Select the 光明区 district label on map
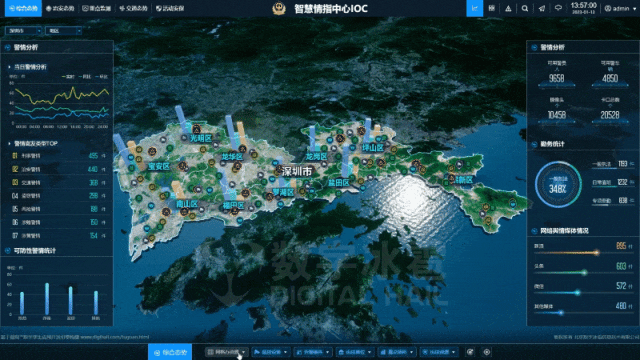The image size is (640, 360). (x=201, y=138)
